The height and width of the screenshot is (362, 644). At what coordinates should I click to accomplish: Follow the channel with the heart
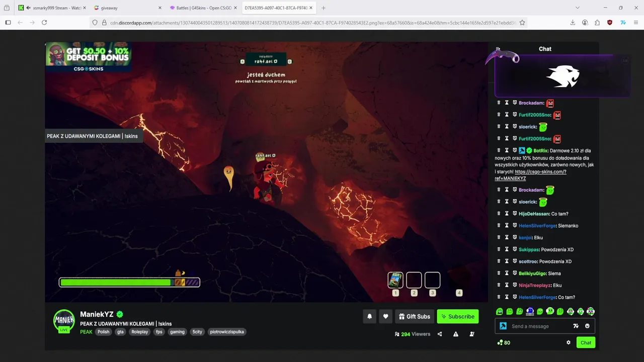click(385, 316)
